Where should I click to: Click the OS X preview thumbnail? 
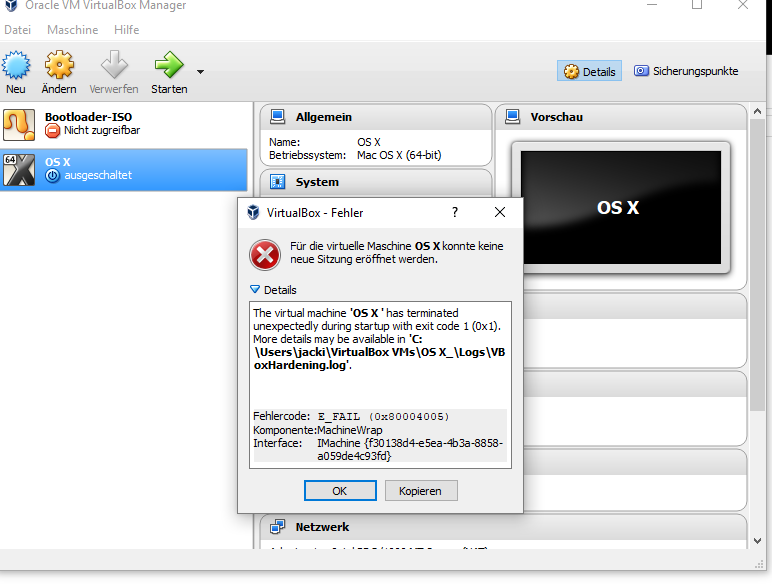[x=621, y=207]
